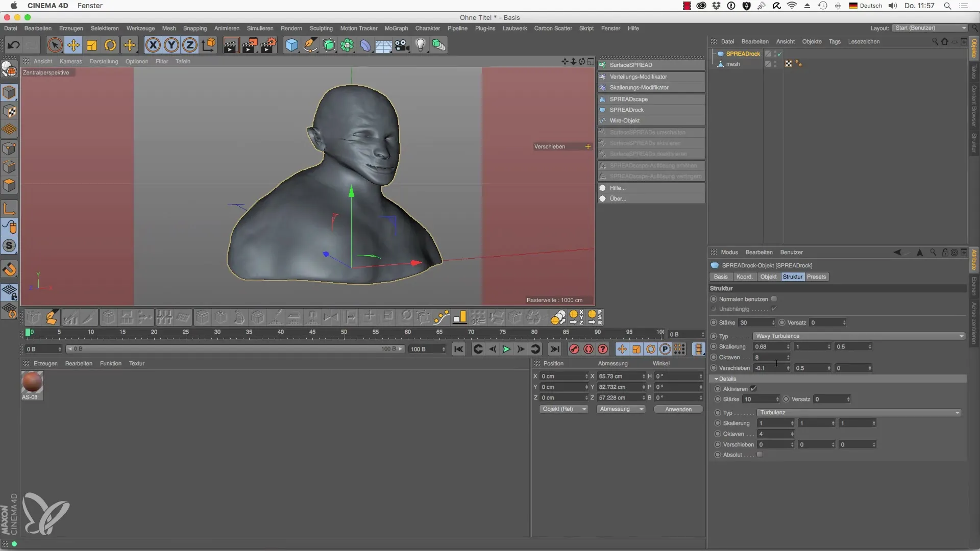Toggle SPREADrock enable green checkmark

tap(779, 54)
